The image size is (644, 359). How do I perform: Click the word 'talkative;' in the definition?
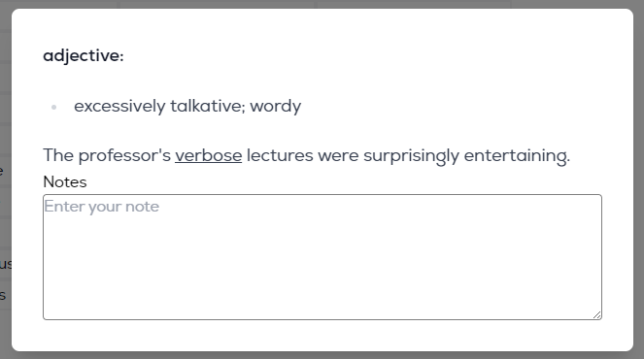(x=208, y=107)
